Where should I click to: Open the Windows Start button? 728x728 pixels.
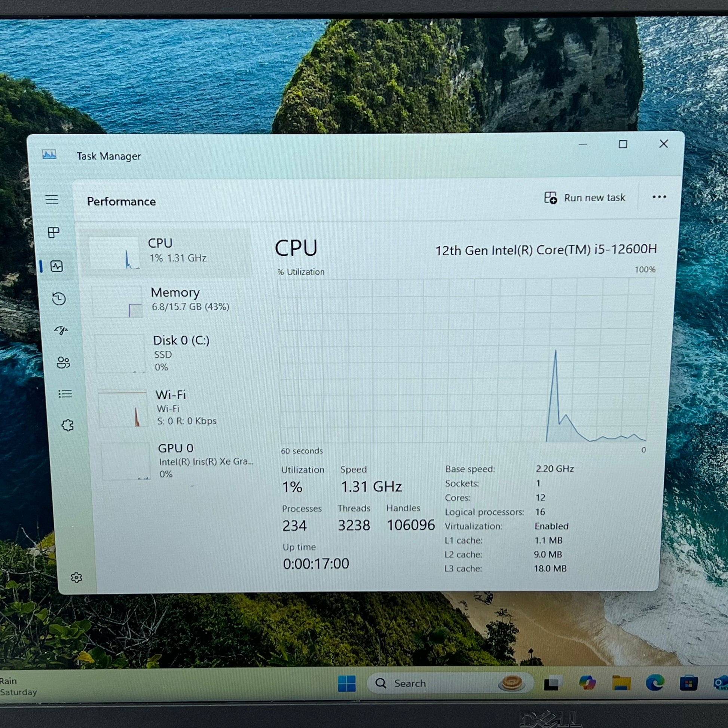coord(347,683)
